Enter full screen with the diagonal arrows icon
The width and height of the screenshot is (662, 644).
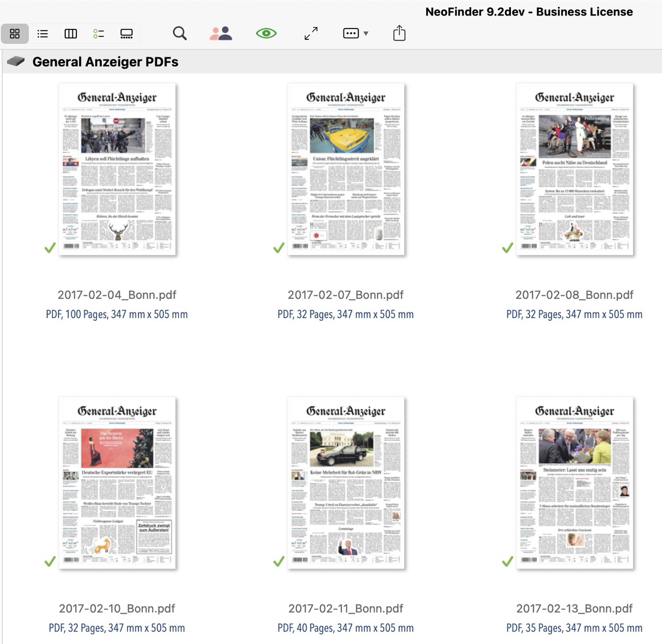pos(310,33)
